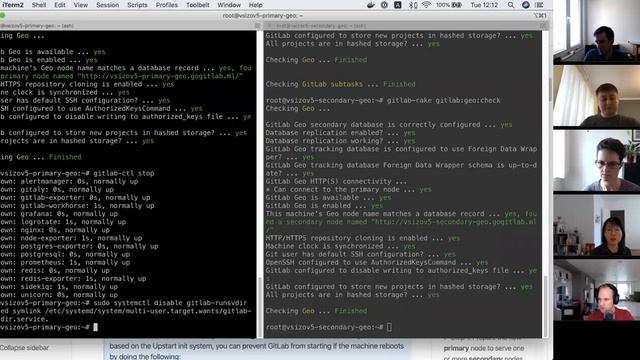Click 'Can connect to the primary node' line

348,189
